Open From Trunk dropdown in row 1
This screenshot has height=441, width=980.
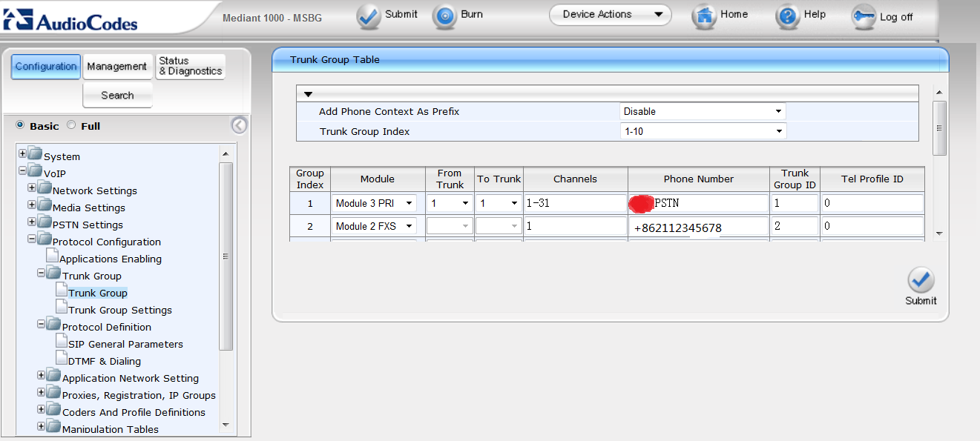coord(450,203)
